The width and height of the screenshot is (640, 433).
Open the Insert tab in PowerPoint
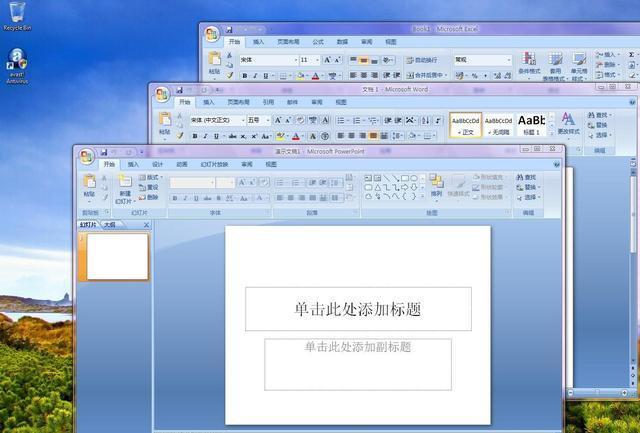133,164
